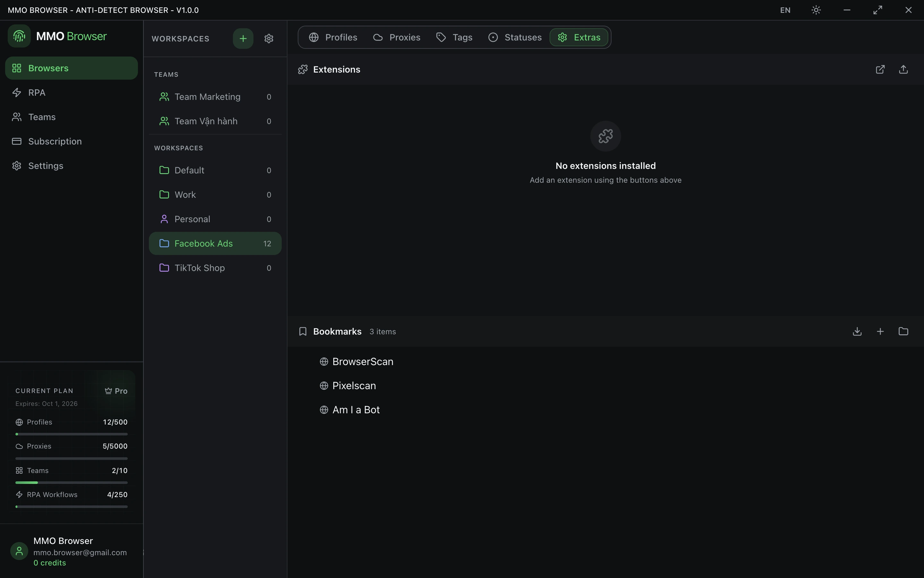924x578 pixels.
Task: Open workspace settings gear icon
Action: [x=269, y=38]
